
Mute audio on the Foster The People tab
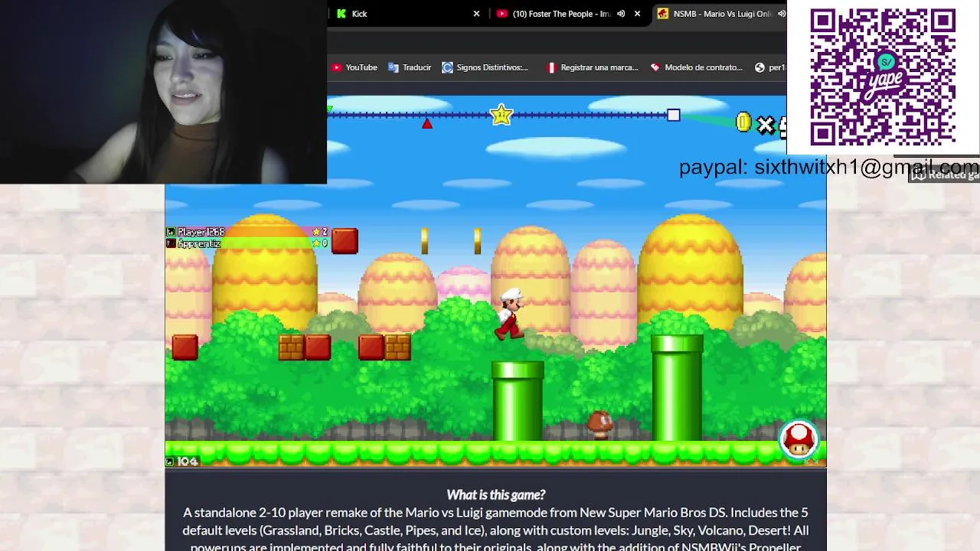click(x=621, y=14)
